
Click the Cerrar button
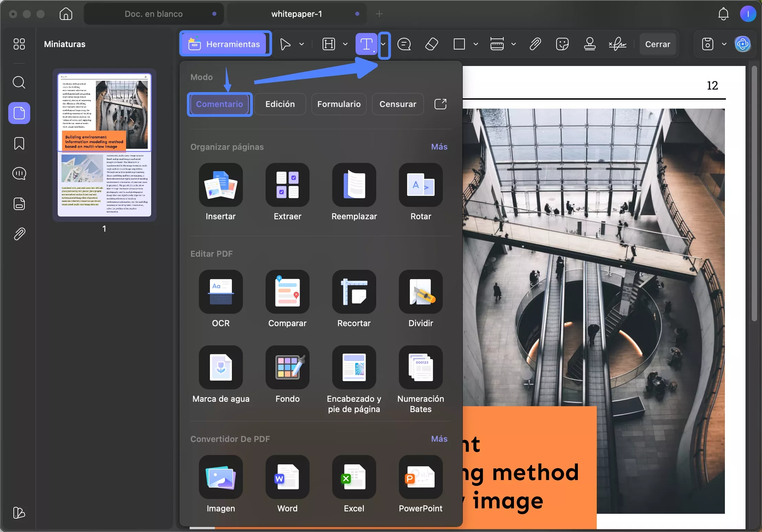pos(658,44)
